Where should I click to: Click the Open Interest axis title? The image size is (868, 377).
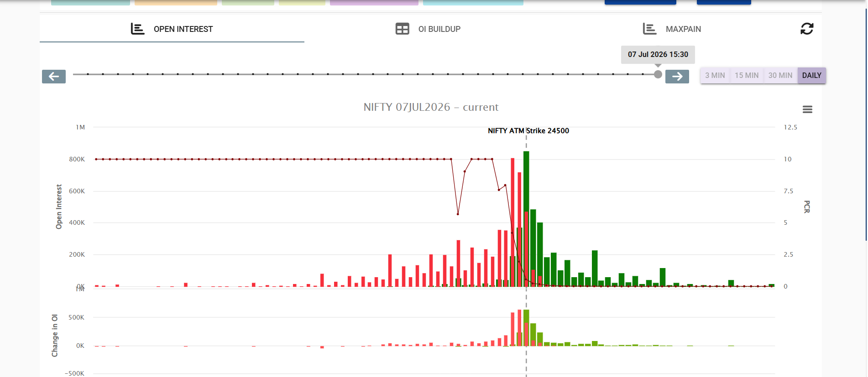point(59,207)
